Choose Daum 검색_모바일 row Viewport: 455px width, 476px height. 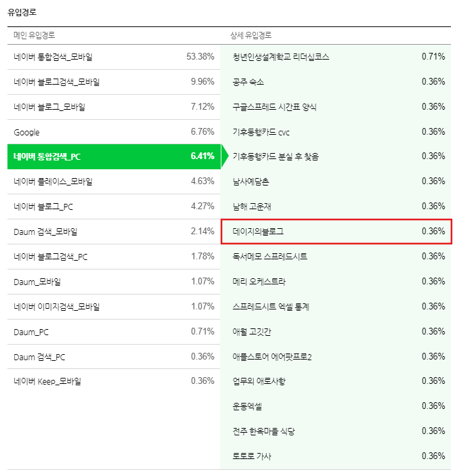[x=114, y=232]
